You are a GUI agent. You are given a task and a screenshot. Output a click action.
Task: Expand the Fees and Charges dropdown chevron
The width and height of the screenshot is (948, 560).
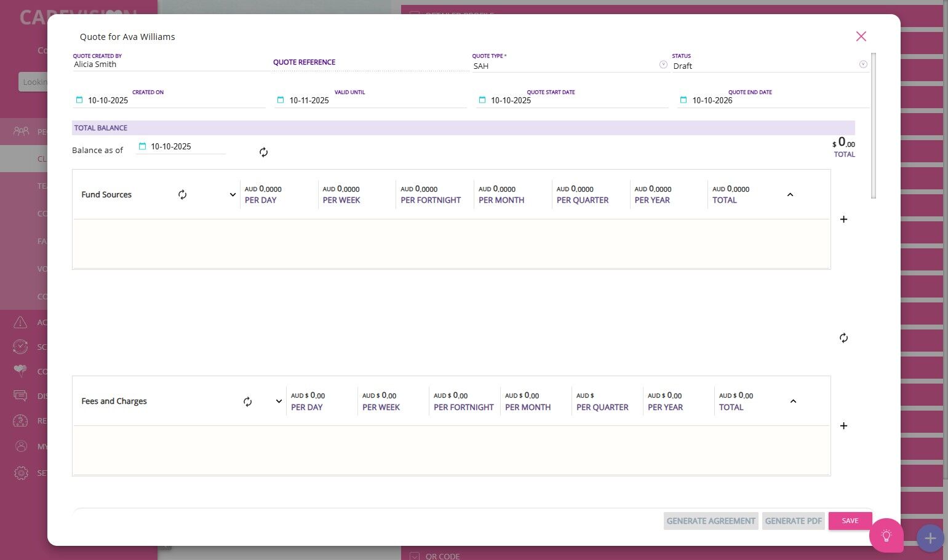pyautogui.click(x=279, y=401)
